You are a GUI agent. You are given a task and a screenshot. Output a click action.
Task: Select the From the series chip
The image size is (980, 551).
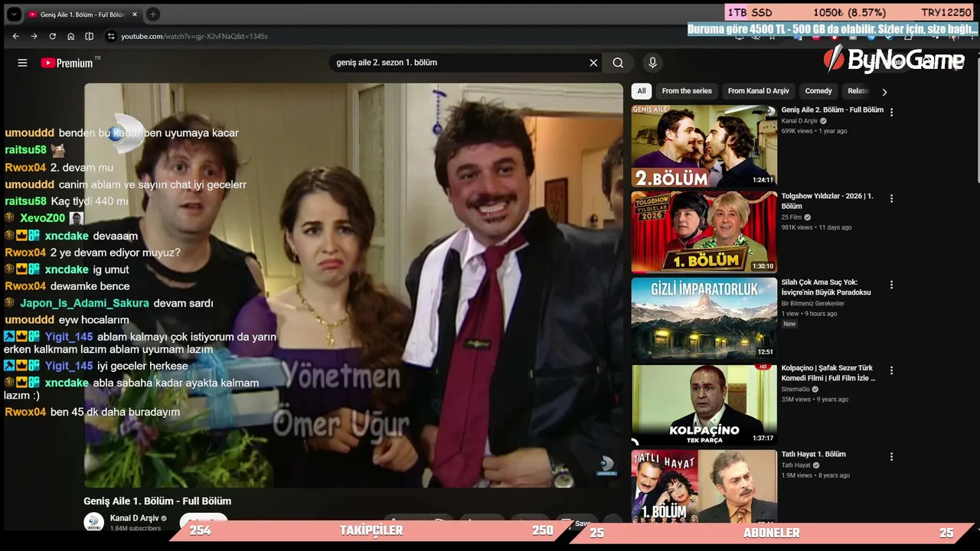pyautogui.click(x=687, y=91)
